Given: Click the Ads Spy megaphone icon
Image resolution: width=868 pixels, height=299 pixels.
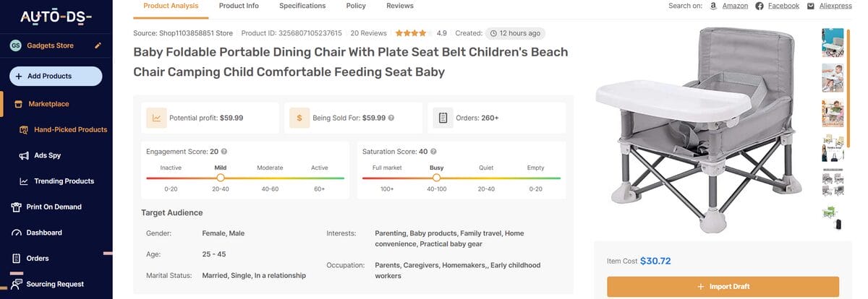Looking at the screenshot, I should pyautogui.click(x=24, y=155).
